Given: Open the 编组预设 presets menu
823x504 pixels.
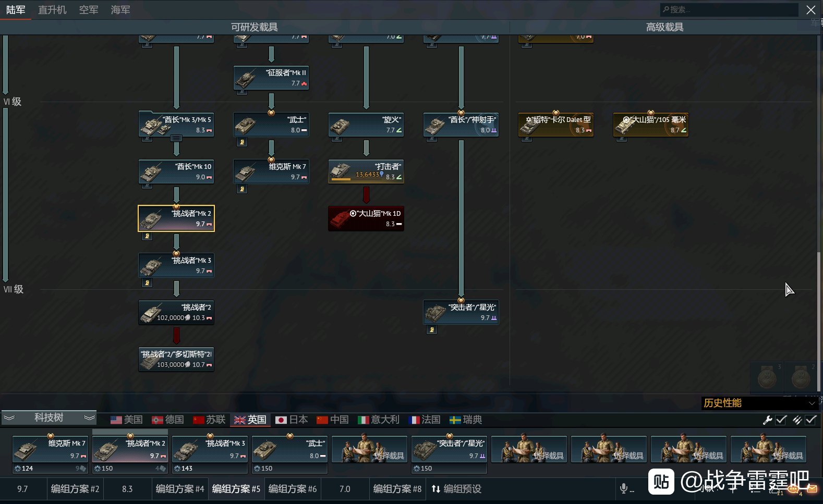Looking at the screenshot, I should tap(456, 489).
